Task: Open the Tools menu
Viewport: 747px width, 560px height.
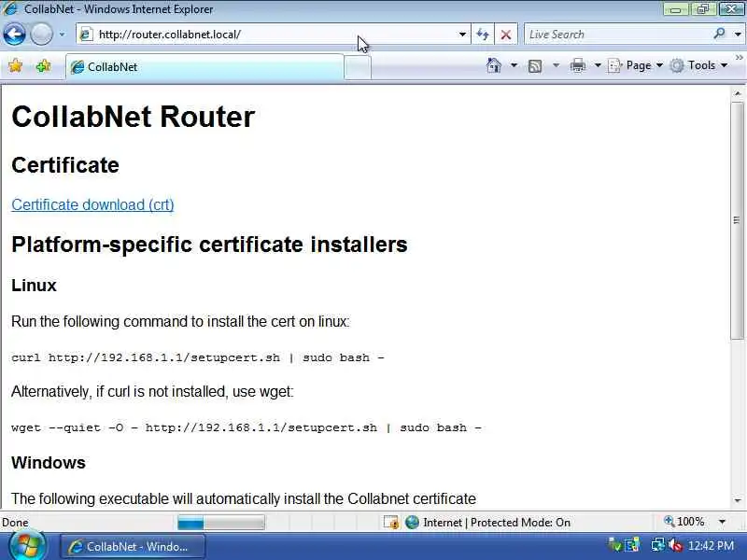Action: pyautogui.click(x=698, y=65)
